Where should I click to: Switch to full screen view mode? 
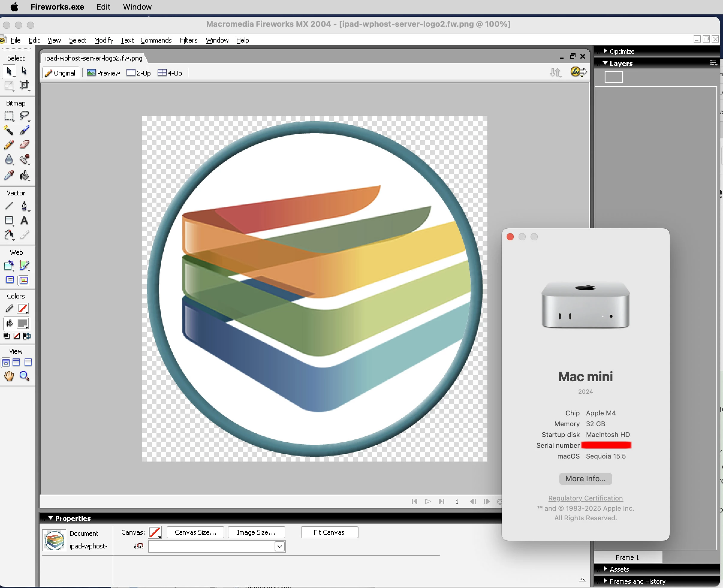(28, 362)
